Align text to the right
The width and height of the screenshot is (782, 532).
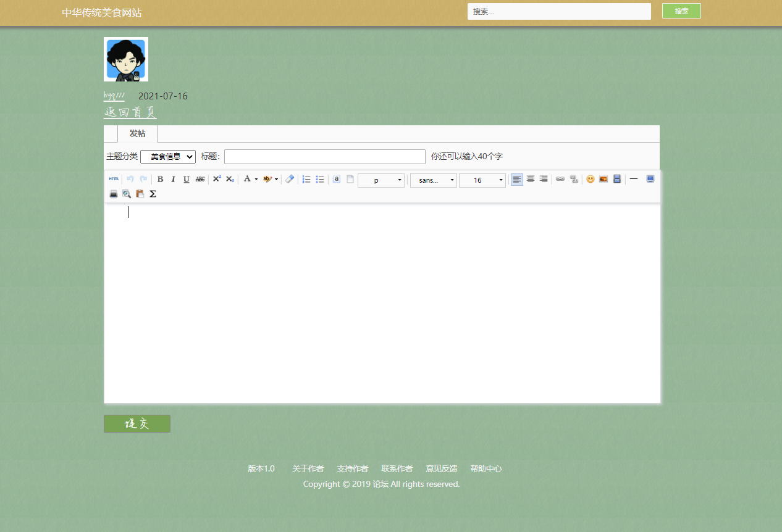click(x=544, y=179)
